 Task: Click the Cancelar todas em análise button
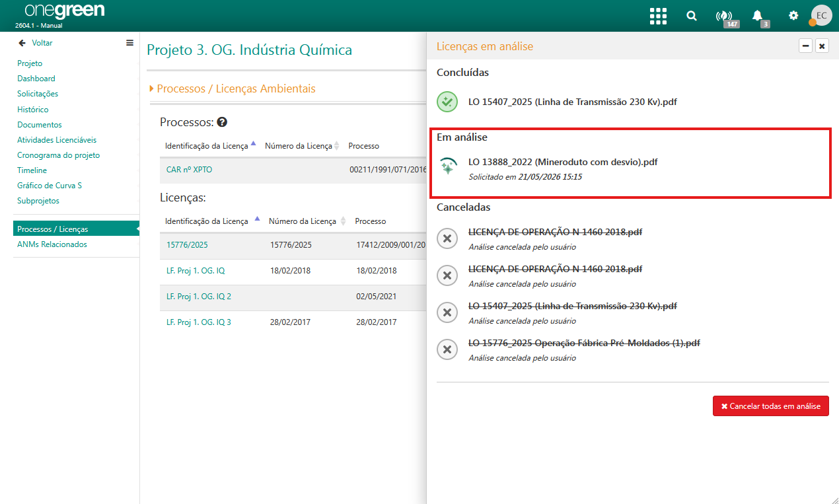point(771,406)
